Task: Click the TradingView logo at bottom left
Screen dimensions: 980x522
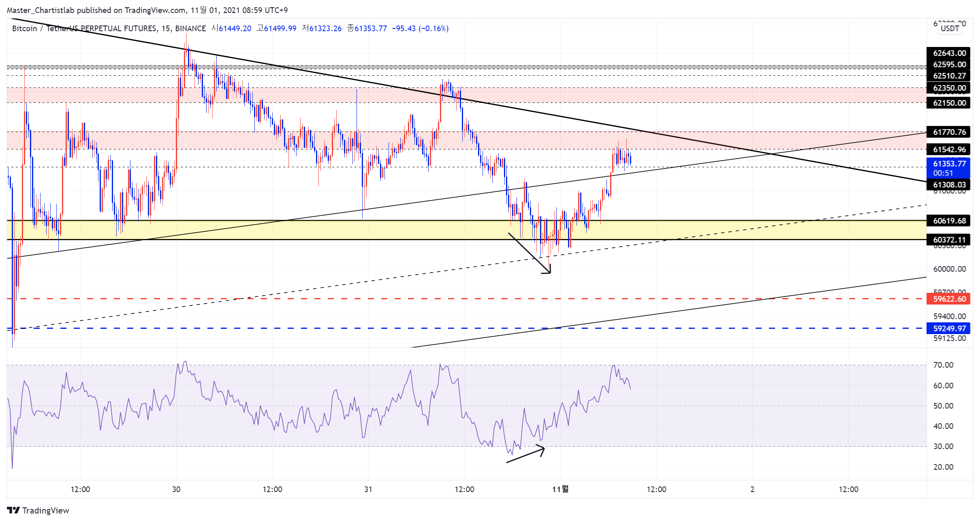Action: pos(38,510)
